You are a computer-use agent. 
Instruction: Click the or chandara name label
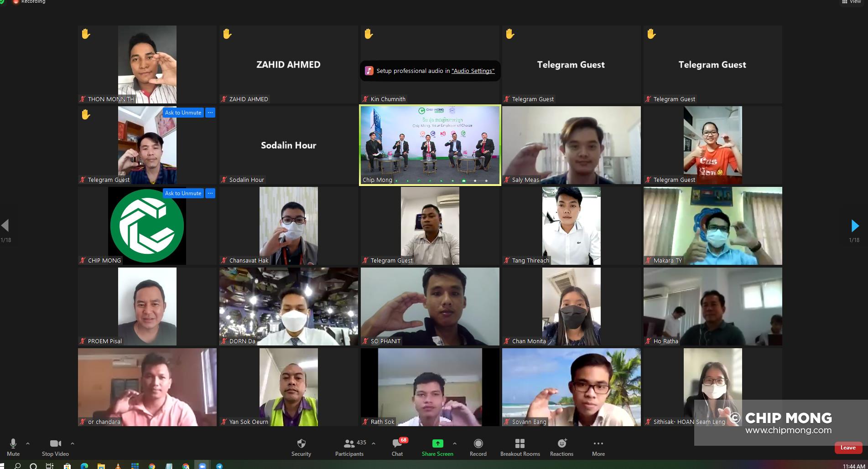104,422
